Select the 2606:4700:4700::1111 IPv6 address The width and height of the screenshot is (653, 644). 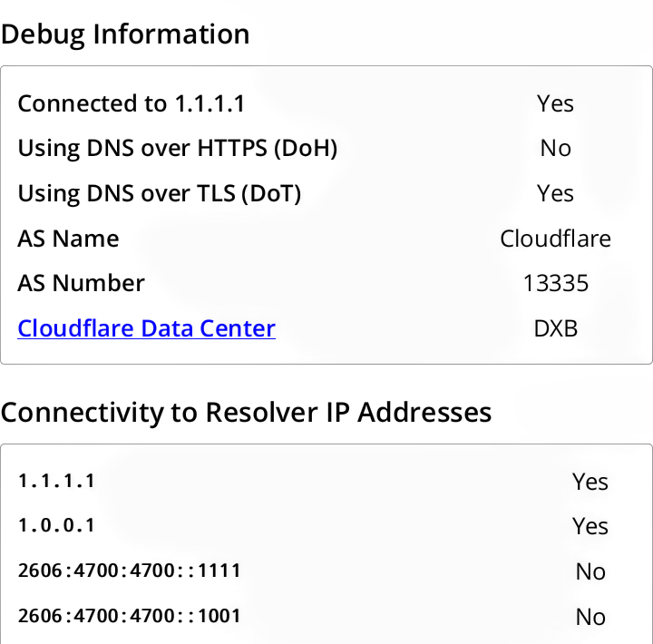pos(129,571)
